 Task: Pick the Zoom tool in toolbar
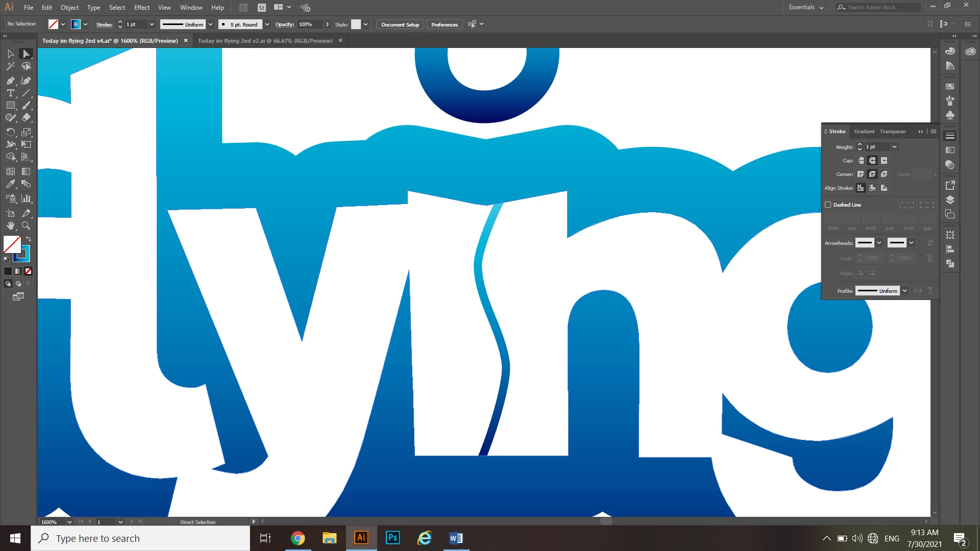tap(26, 226)
